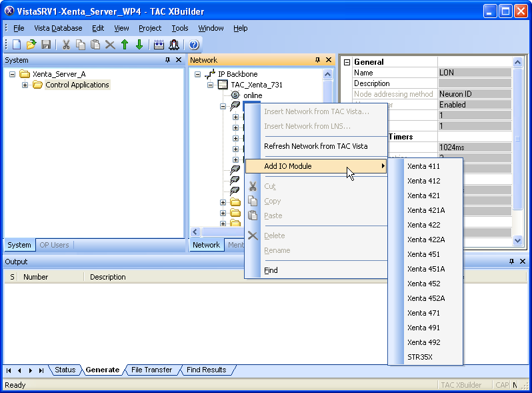
Task: Click the Save diskette toolbar icon
Action: point(46,45)
